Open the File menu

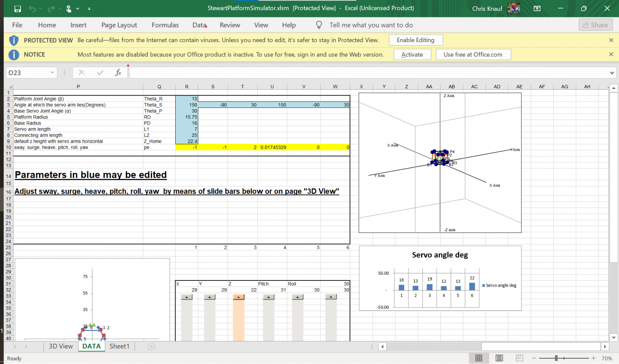[17, 25]
